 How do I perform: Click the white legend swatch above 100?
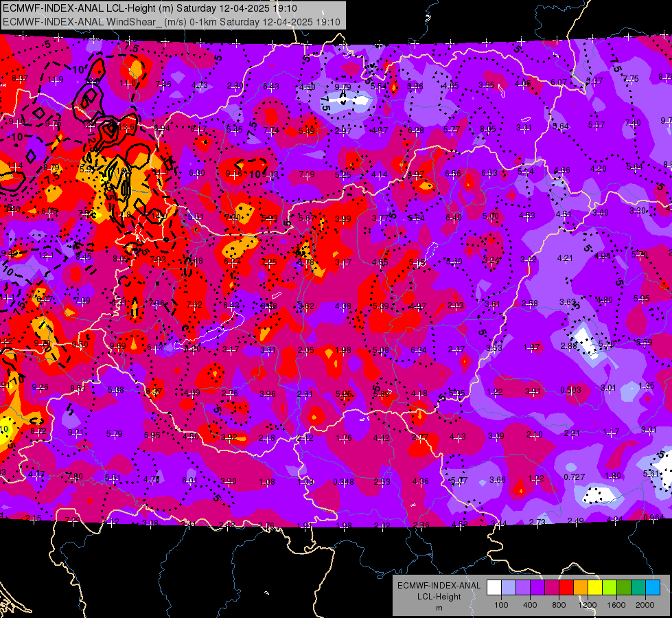[494, 588]
